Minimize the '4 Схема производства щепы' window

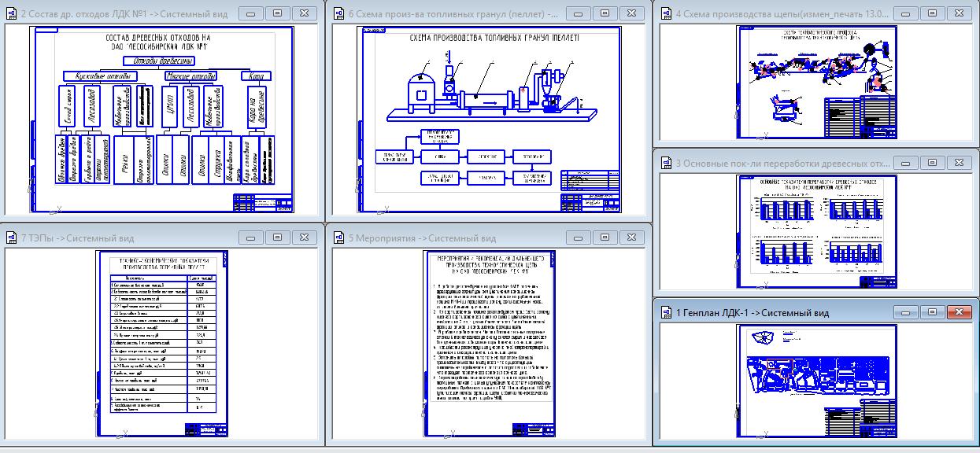click(x=905, y=13)
